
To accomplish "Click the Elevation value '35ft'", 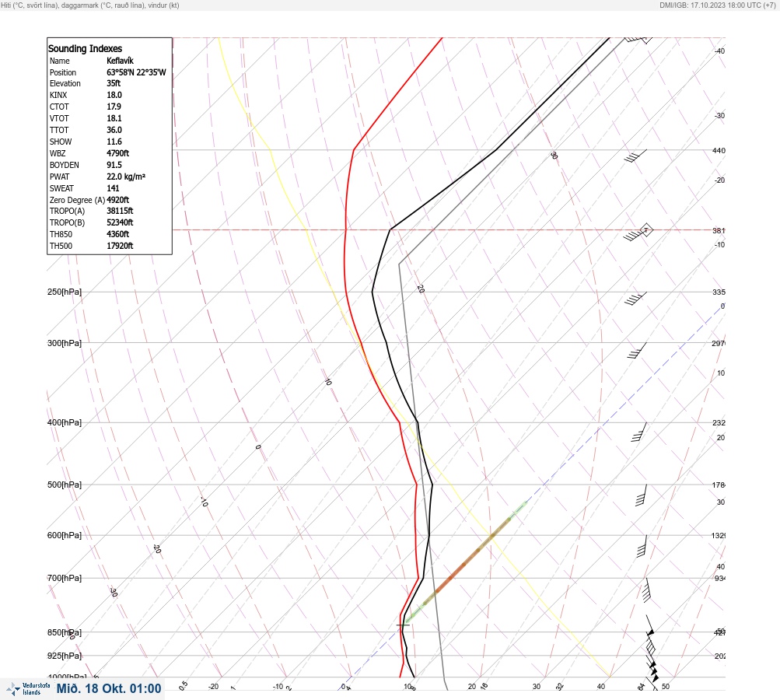I will point(114,83).
